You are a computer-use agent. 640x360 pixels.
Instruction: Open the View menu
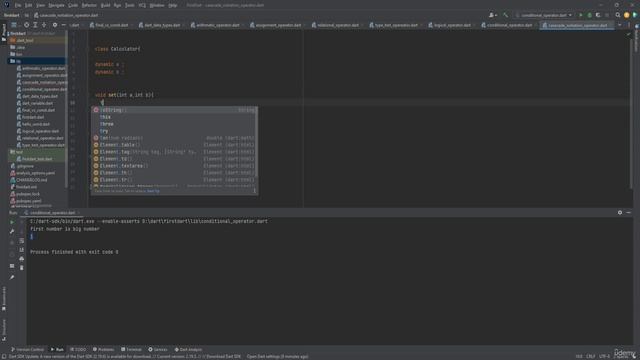point(40,5)
